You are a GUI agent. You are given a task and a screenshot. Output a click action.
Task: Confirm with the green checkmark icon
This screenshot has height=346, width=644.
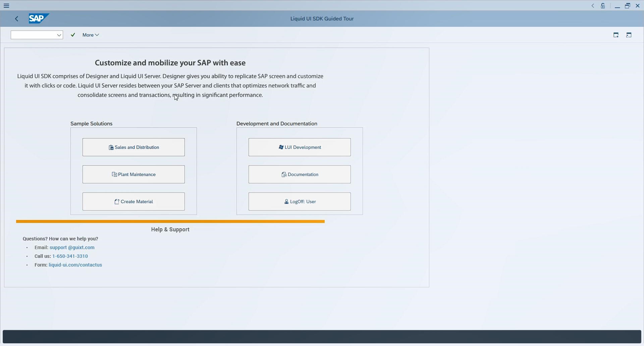click(x=73, y=35)
